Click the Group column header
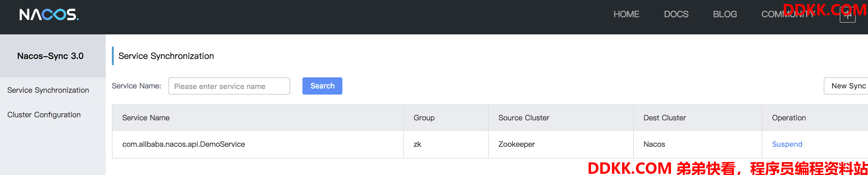The height and width of the screenshot is (175, 868). [424, 118]
